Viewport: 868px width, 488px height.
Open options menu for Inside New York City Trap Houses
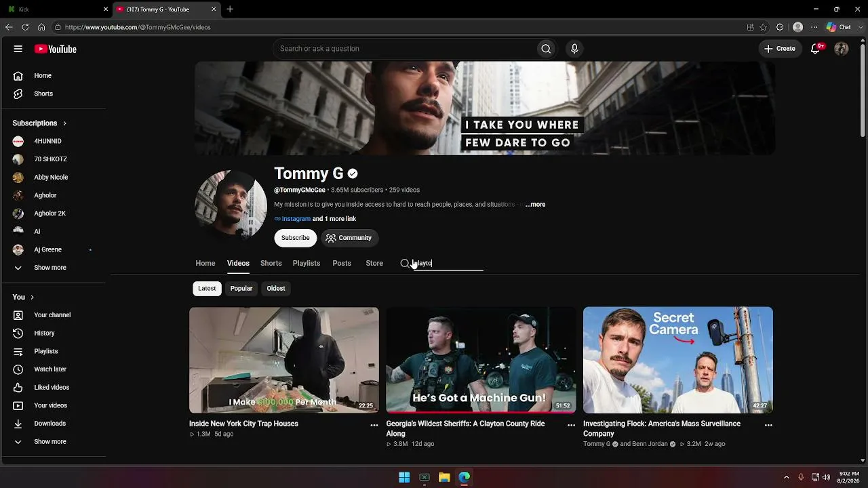[374, 425]
